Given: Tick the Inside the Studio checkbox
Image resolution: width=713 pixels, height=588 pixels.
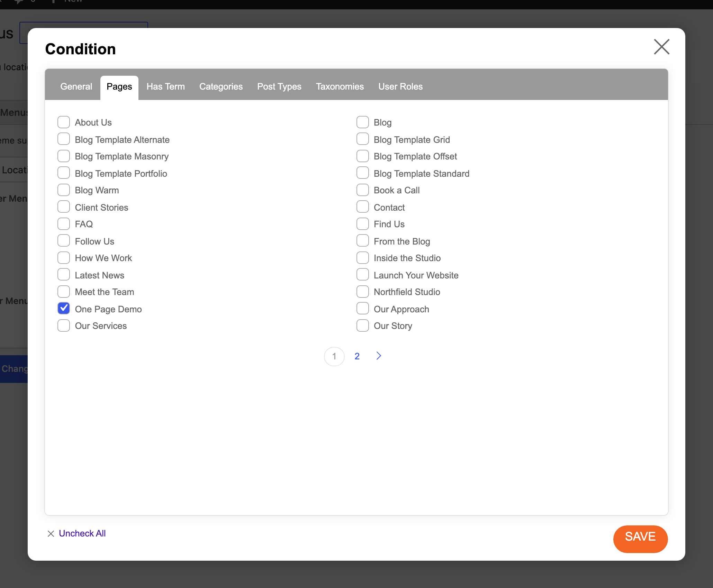Looking at the screenshot, I should coord(362,258).
